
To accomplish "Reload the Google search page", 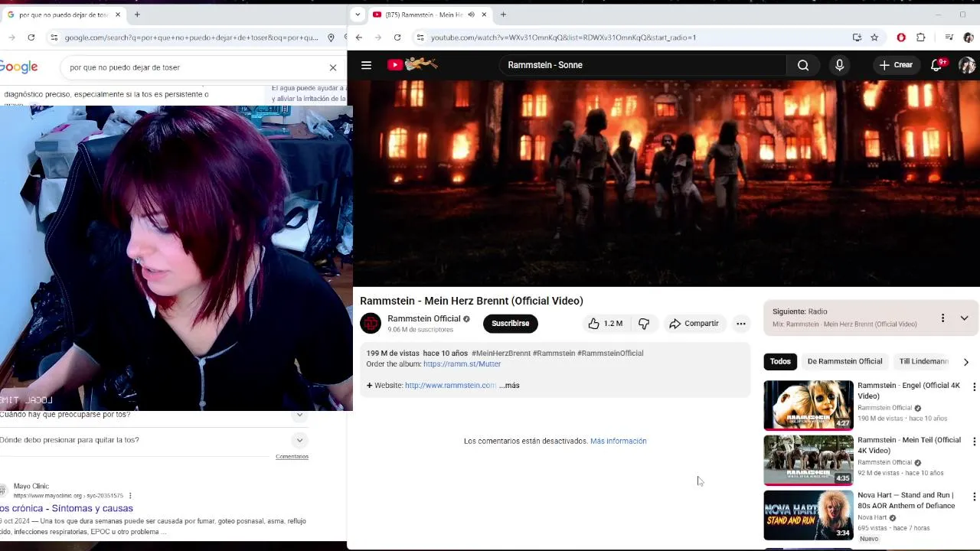I will click(31, 37).
